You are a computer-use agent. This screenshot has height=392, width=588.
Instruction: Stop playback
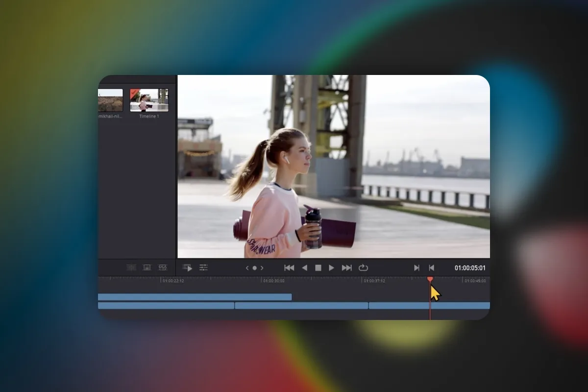[x=318, y=268]
